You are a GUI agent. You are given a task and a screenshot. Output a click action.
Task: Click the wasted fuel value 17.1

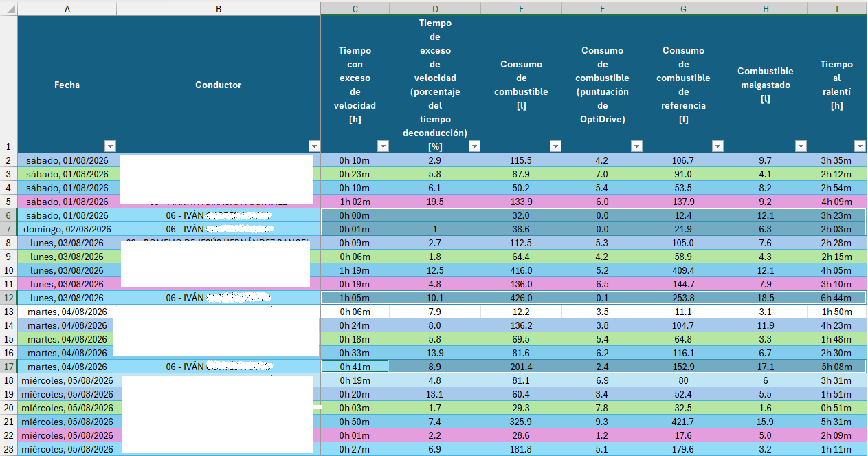766,367
